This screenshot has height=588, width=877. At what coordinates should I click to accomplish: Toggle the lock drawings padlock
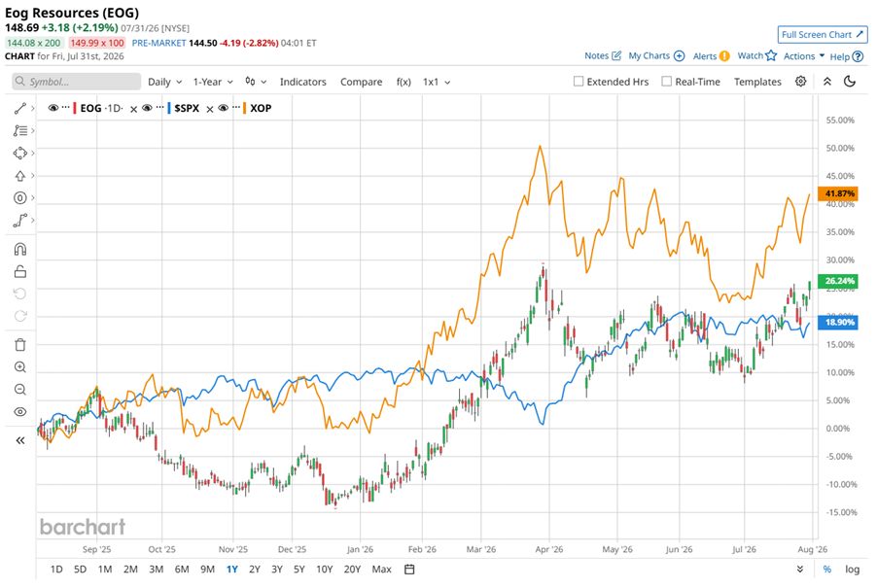pos(20,271)
